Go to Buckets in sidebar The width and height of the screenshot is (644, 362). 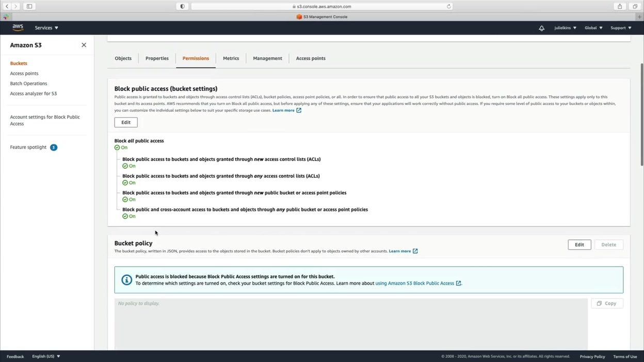click(x=19, y=63)
